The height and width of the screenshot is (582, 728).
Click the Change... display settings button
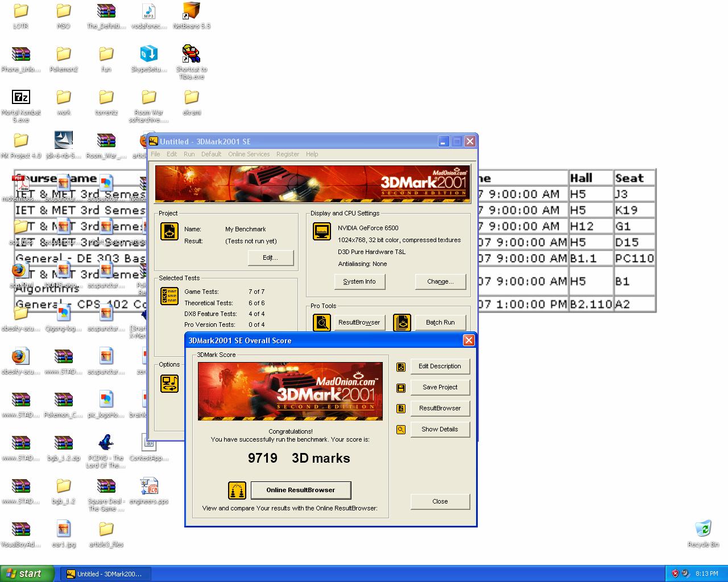point(440,281)
